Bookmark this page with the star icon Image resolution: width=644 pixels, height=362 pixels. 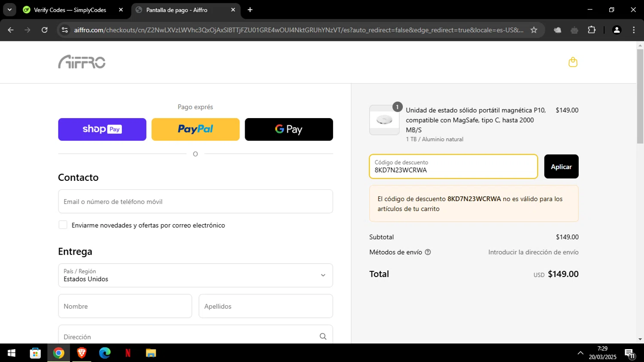[x=534, y=30]
